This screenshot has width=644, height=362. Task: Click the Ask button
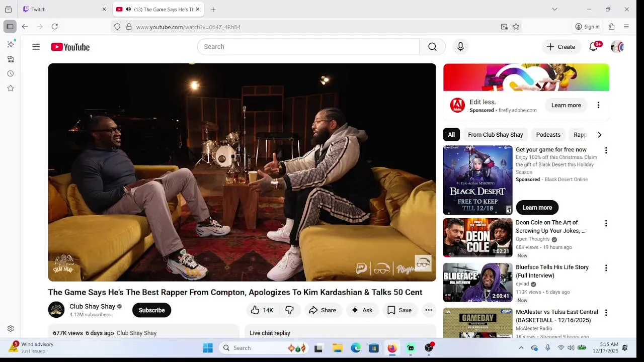point(362,310)
